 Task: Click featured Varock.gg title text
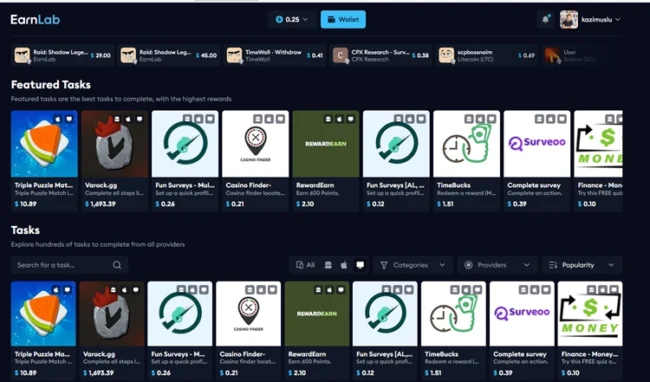point(100,185)
